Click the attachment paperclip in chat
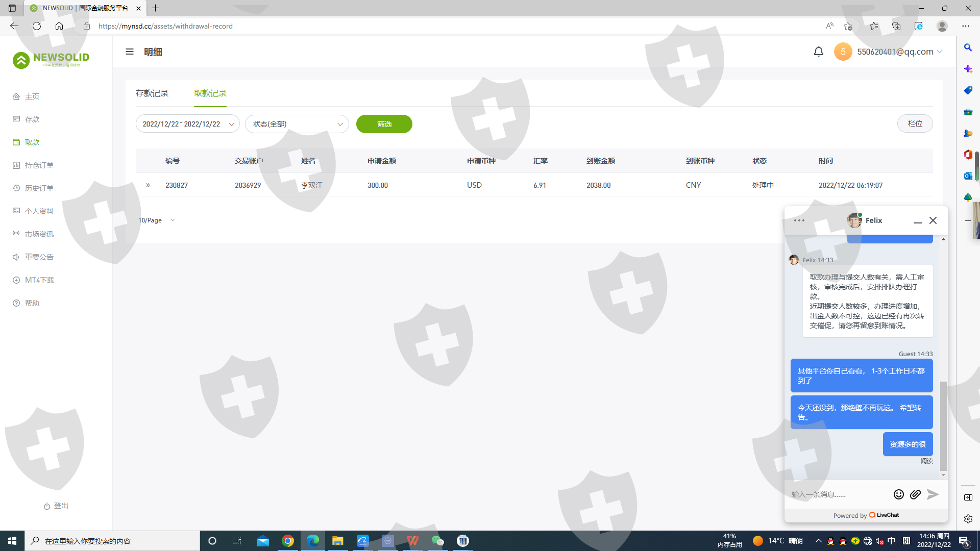The image size is (980, 551). 915,494
